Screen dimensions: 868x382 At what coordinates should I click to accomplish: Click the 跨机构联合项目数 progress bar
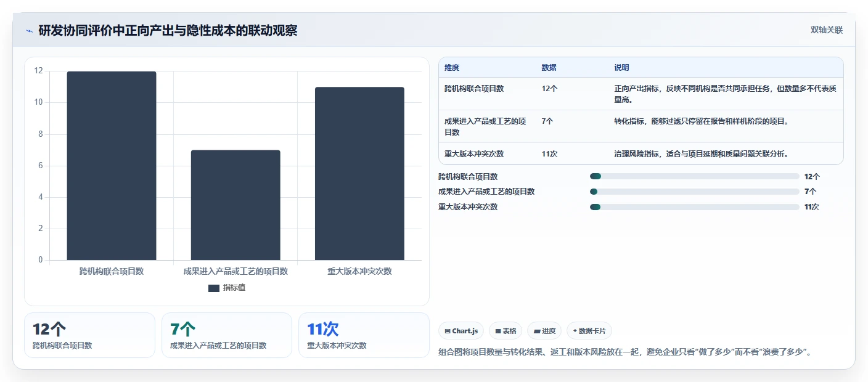coord(695,176)
